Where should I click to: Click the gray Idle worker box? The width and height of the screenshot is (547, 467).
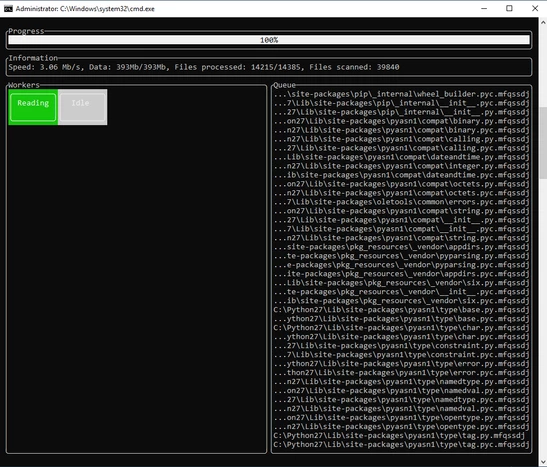tap(83, 107)
